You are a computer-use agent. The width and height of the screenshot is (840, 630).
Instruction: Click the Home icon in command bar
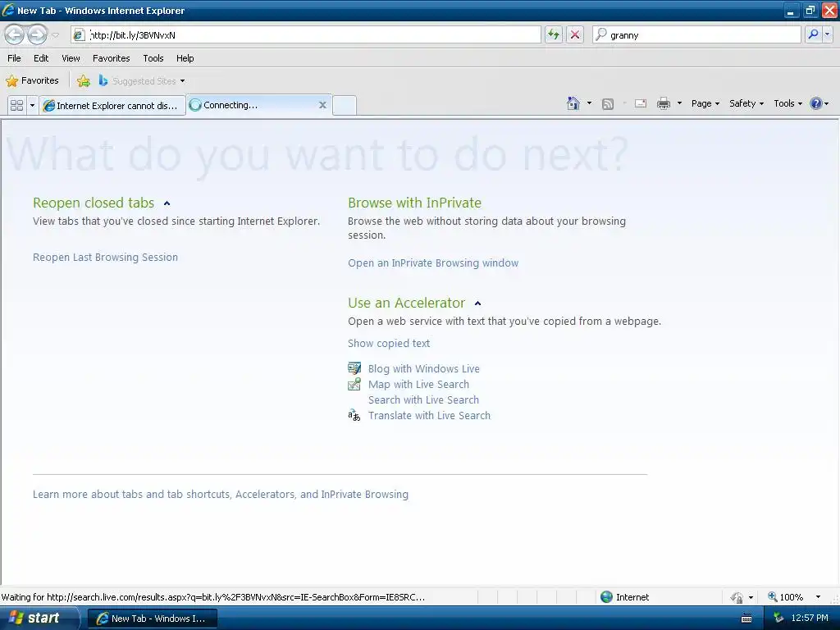click(573, 103)
